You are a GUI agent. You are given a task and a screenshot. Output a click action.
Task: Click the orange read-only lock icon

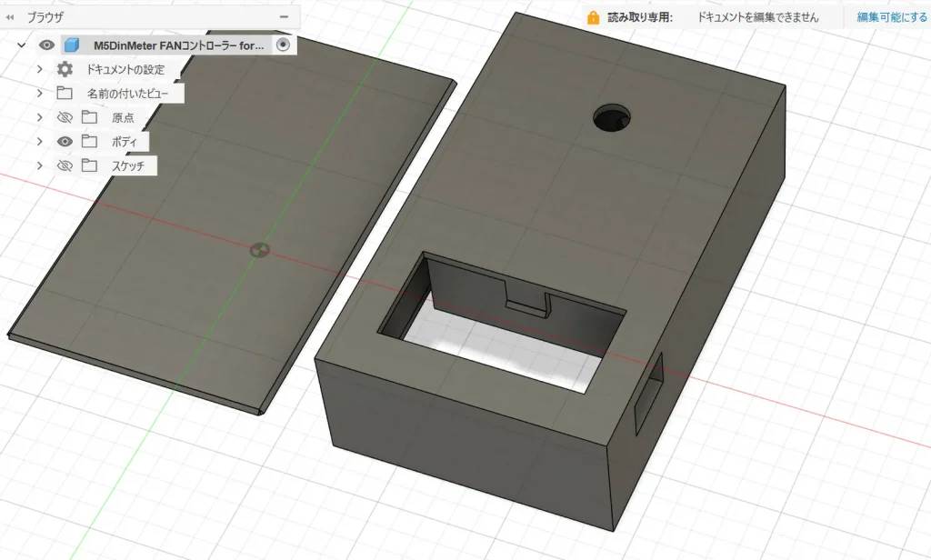[x=594, y=17]
